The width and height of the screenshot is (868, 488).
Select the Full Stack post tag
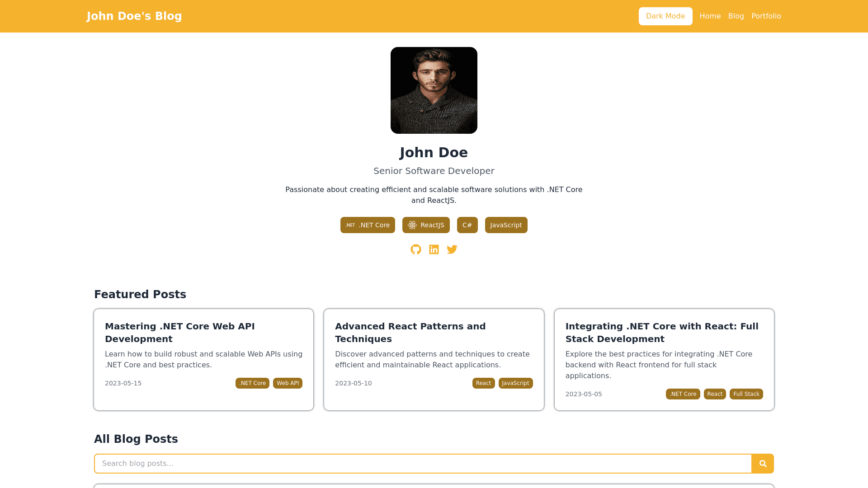[x=746, y=394]
